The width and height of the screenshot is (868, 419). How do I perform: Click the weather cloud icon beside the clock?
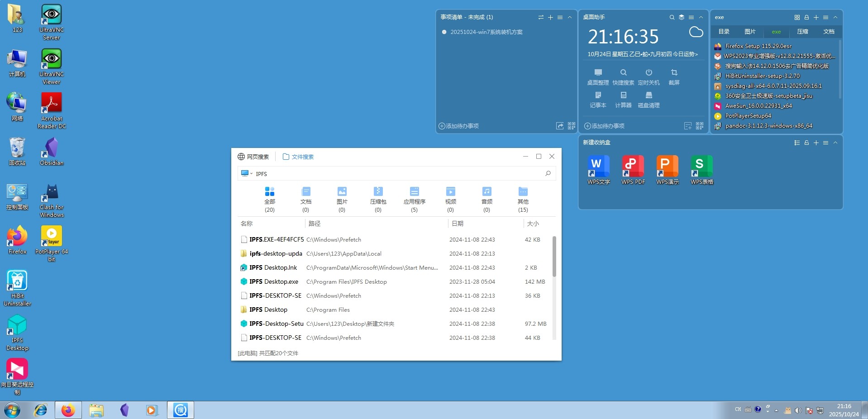[696, 32]
